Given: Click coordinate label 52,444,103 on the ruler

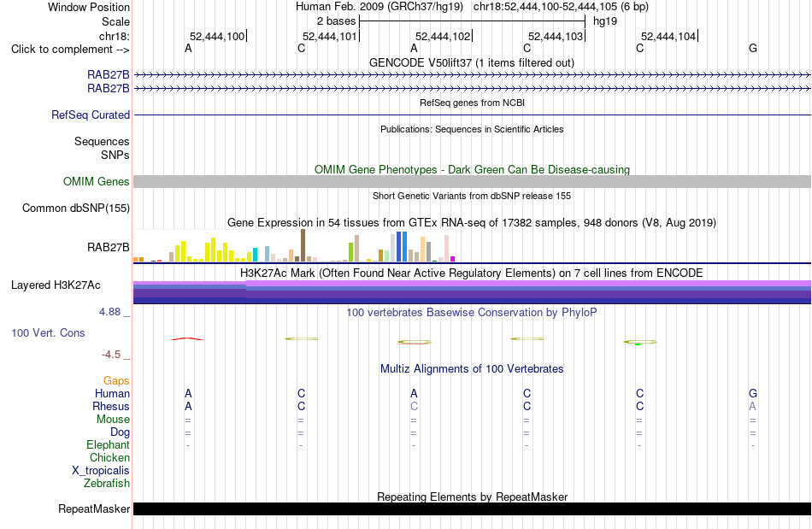Looking at the screenshot, I should (x=556, y=36).
